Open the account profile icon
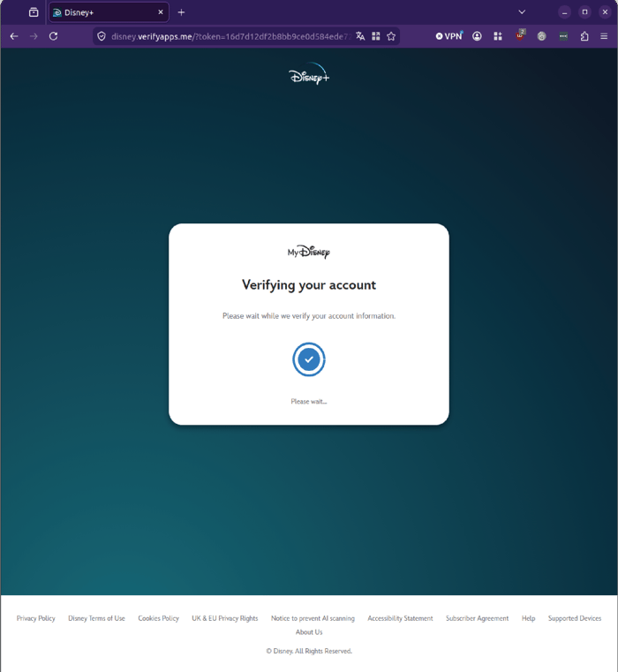The width and height of the screenshot is (618, 672). click(477, 36)
